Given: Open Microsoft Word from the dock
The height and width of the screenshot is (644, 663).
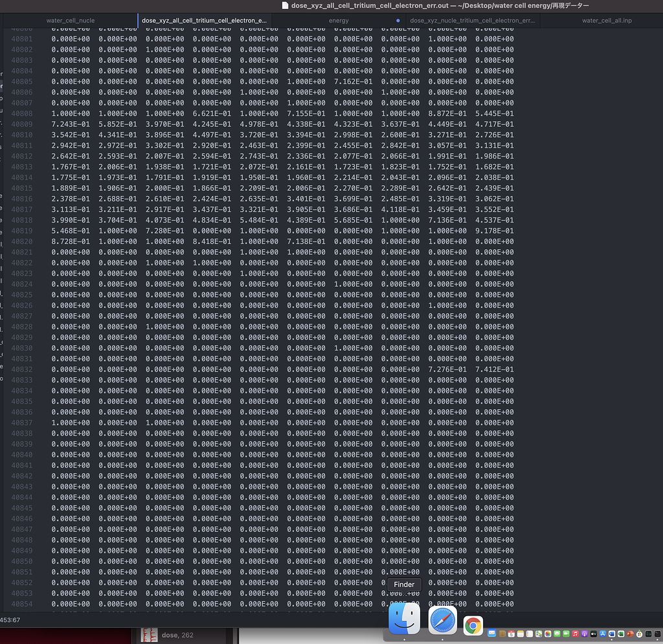Looking at the screenshot, I should click(x=612, y=634).
